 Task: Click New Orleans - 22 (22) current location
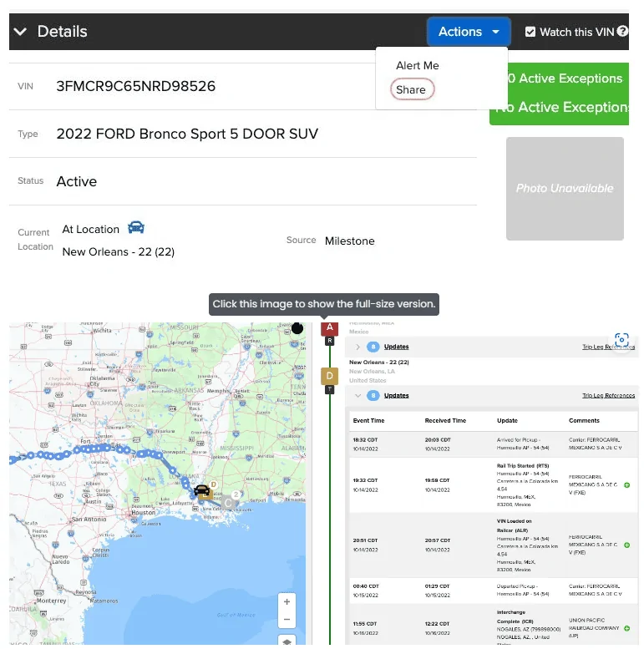[x=119, y=251]
